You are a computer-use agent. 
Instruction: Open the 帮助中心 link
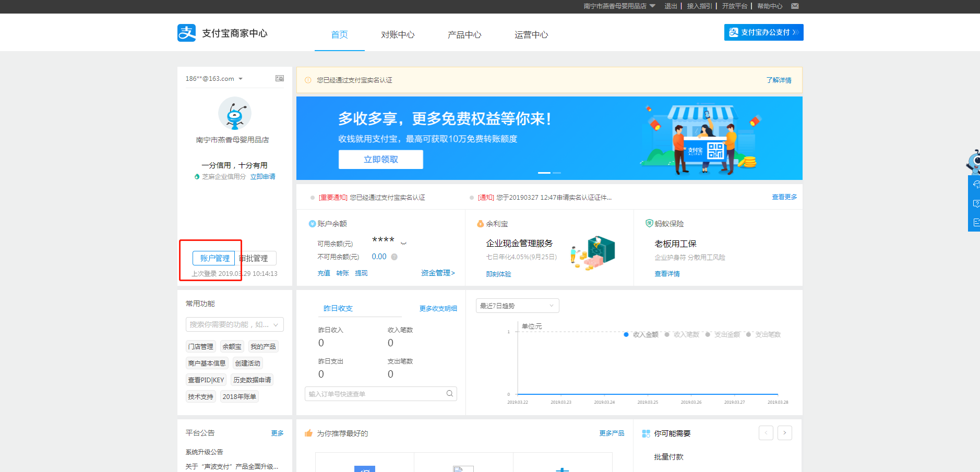click(770, 6)
